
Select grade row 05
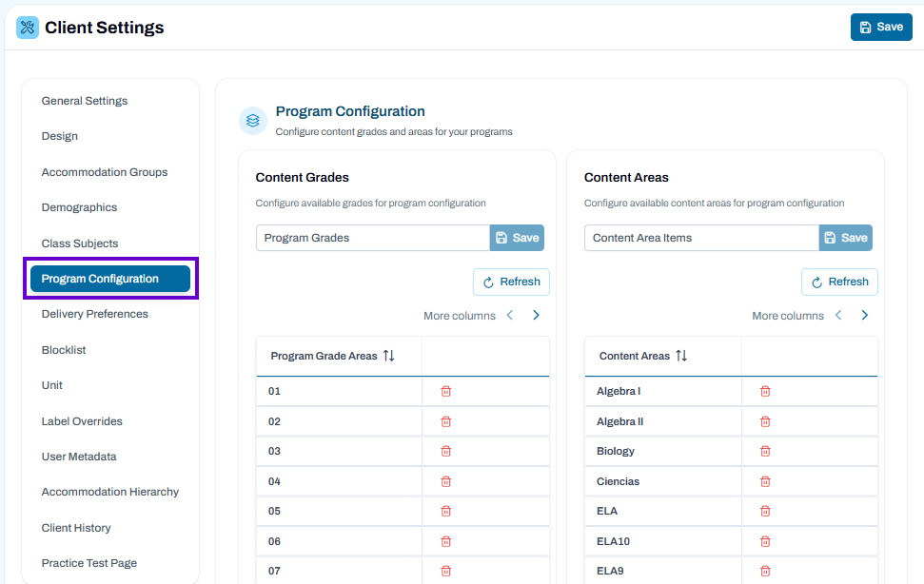[403, 511]
